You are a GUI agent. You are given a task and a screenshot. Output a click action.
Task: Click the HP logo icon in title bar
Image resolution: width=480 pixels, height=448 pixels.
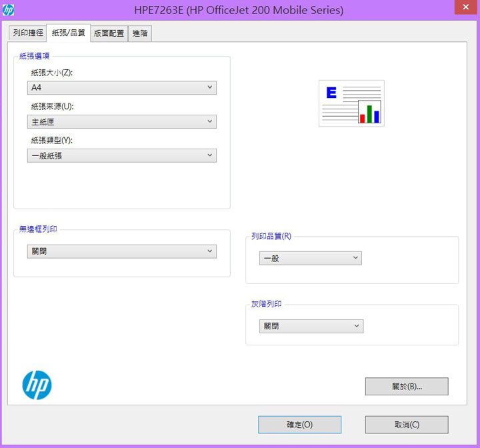point(8,10)
